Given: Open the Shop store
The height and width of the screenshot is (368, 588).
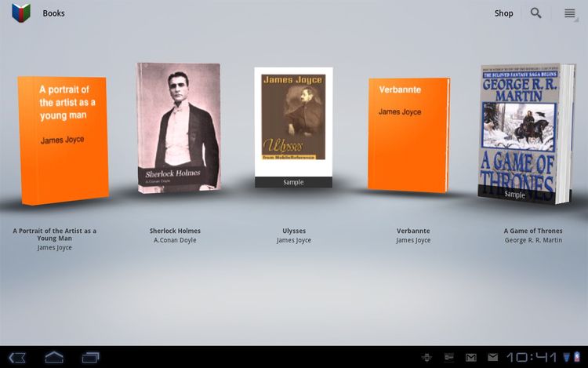Looking at the screenshot, I should pos(503,13).
